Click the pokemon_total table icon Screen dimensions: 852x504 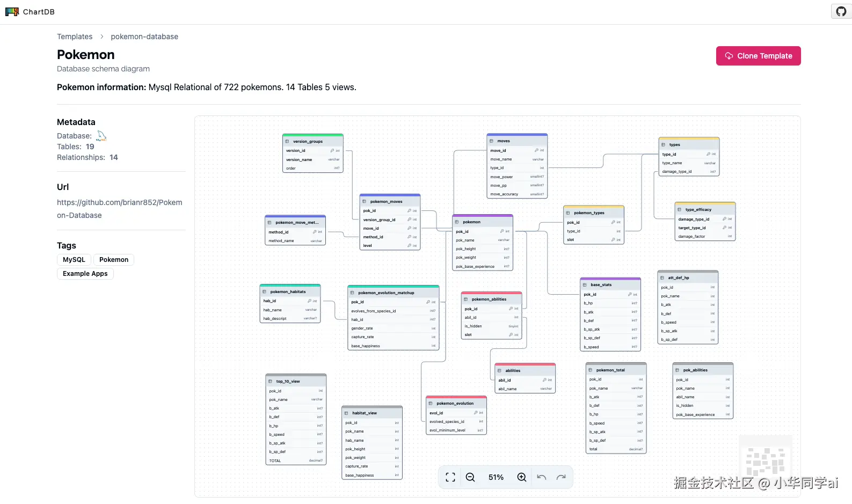[590, 370]
